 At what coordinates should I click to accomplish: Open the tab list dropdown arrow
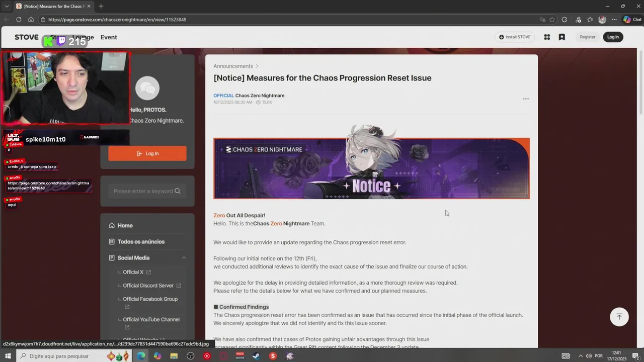[7, 6]
